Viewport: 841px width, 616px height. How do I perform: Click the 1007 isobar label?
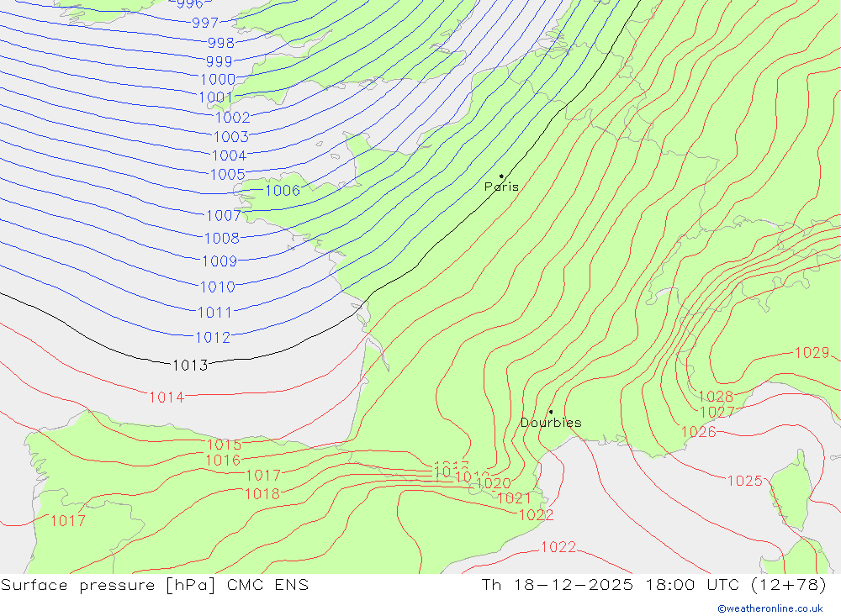click(224, 216)
